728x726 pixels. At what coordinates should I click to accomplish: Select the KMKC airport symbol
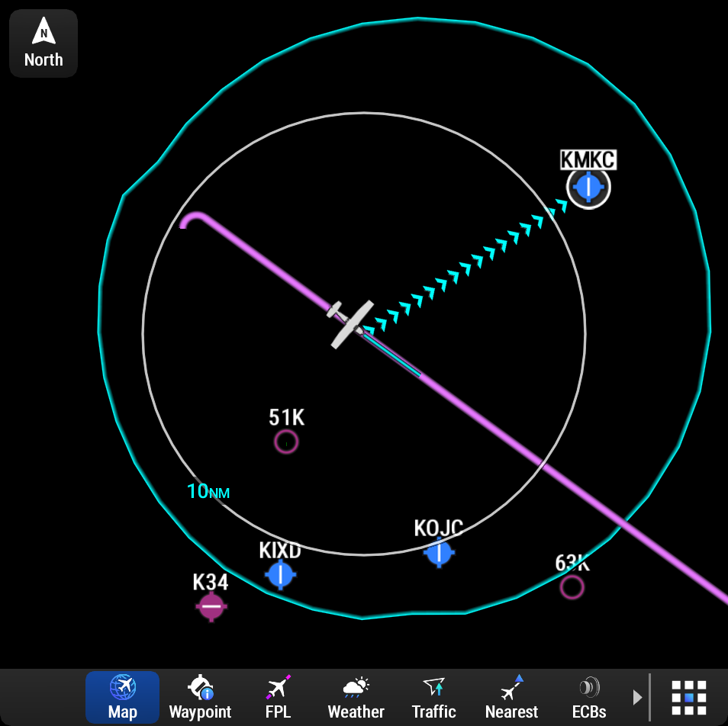pos(588,187)
